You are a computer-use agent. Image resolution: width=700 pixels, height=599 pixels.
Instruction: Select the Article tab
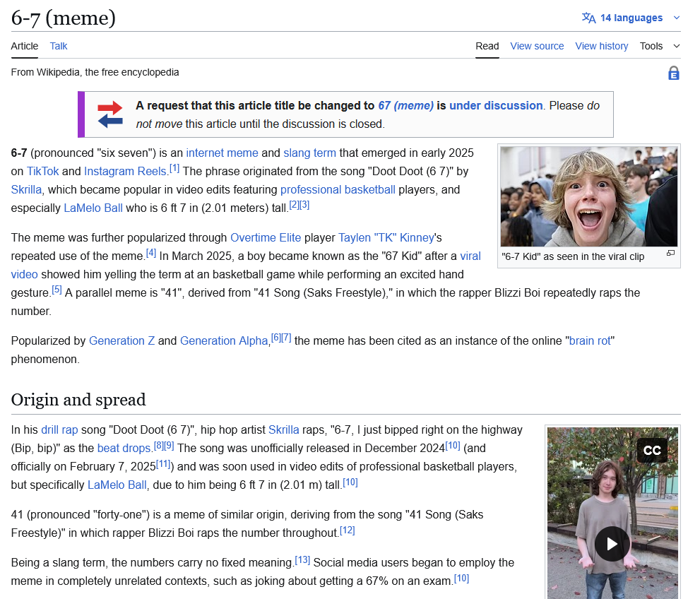(25, 46)
